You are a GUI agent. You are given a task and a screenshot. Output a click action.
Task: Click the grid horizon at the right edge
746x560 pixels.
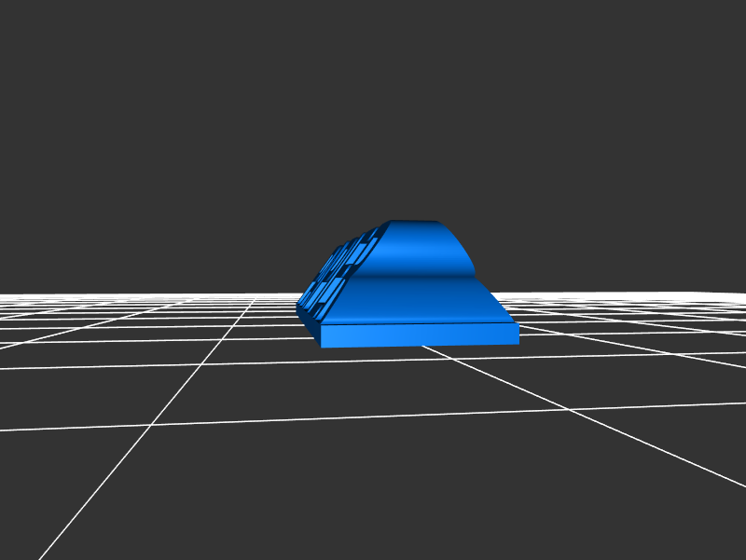[741, 294]
